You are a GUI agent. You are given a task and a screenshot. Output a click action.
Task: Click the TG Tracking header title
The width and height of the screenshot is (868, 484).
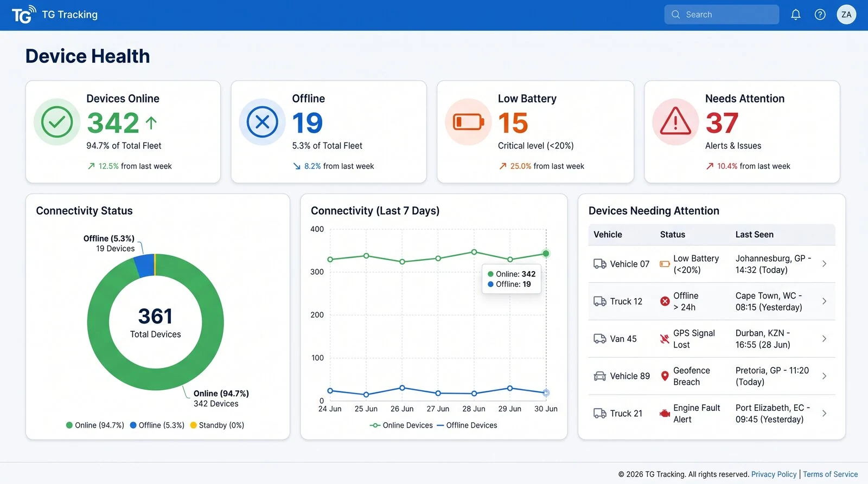click(70, 15)
